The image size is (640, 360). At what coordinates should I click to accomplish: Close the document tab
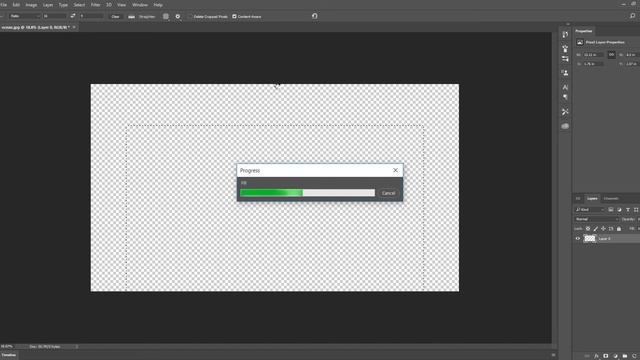click(x=74, y=27)
